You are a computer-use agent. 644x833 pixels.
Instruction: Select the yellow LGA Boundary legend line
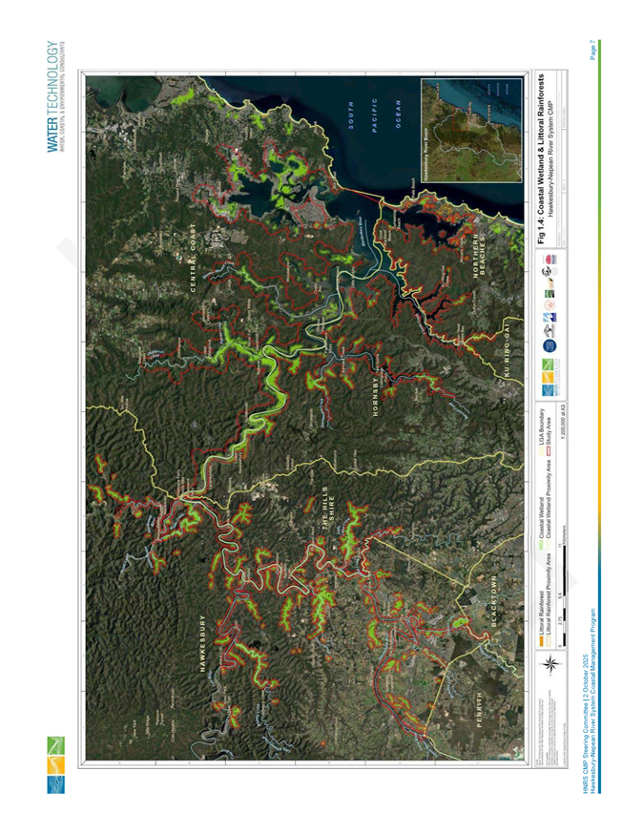(x=541, y=434)
